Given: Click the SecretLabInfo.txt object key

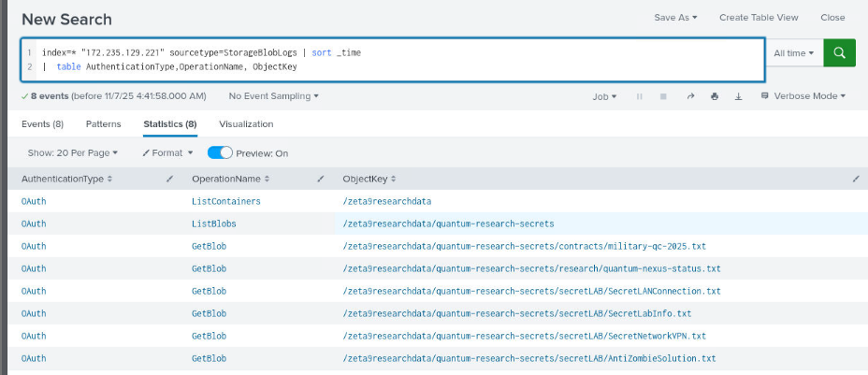Looking at the screenshot, I should pyautogui.click(x=517, y=313).
